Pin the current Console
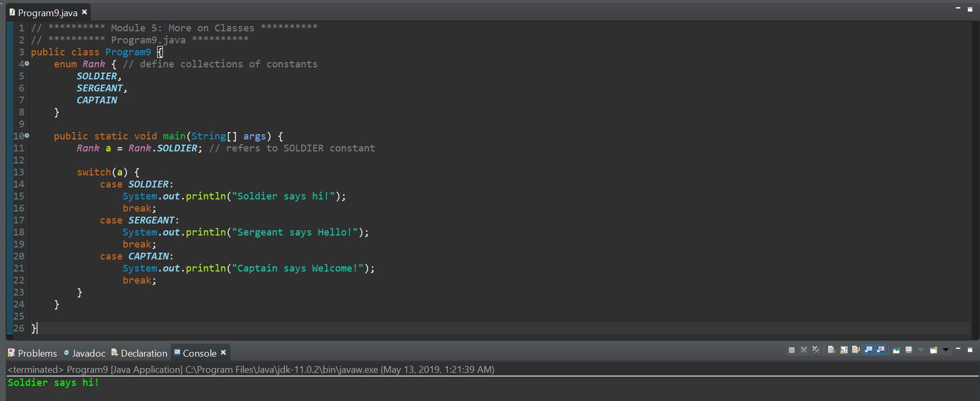 coord(896,350)
